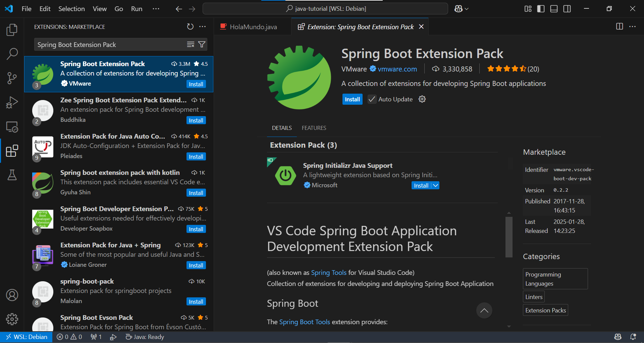The height and width of the screenshot is (343, 644).
Task: Go forward in navigation history
Action: click(x=192, y=9)
